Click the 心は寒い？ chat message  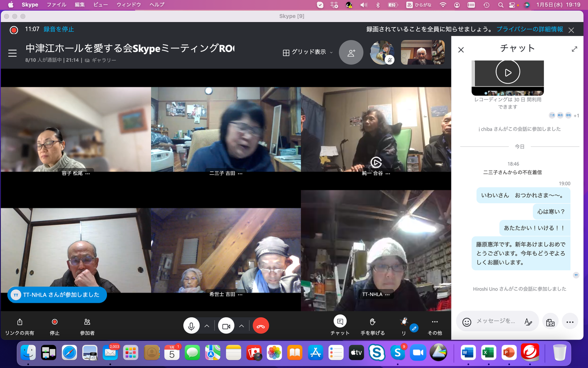coord(551,212)
